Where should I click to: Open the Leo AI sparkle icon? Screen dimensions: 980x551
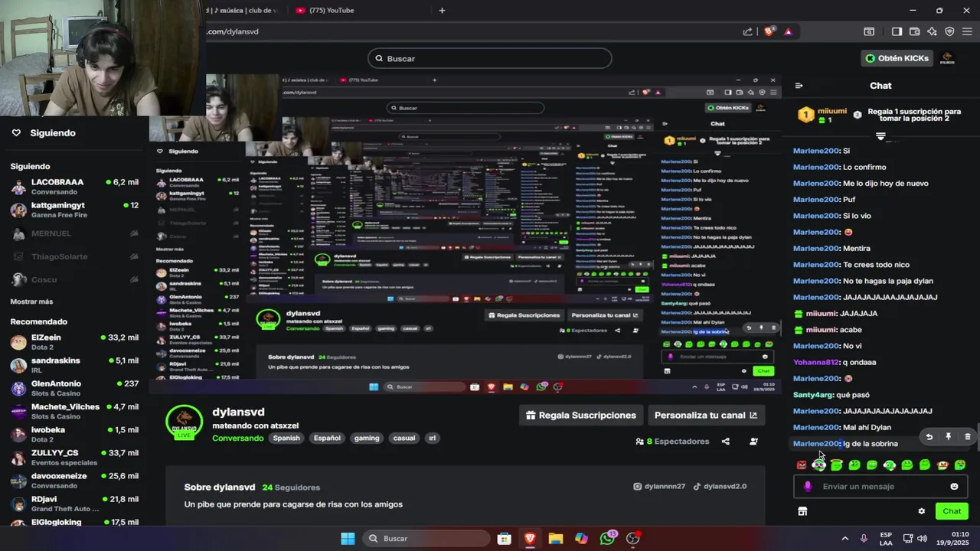click(932, 31)
